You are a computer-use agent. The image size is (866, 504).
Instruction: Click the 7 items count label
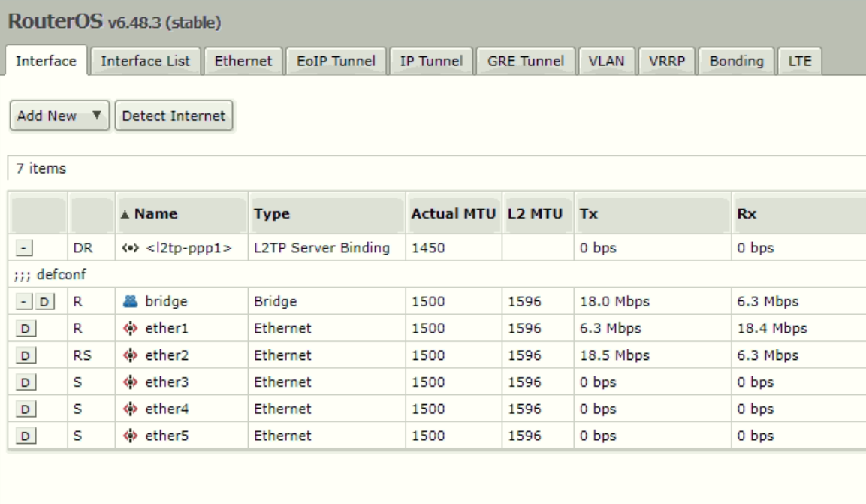tap(41, 168)
